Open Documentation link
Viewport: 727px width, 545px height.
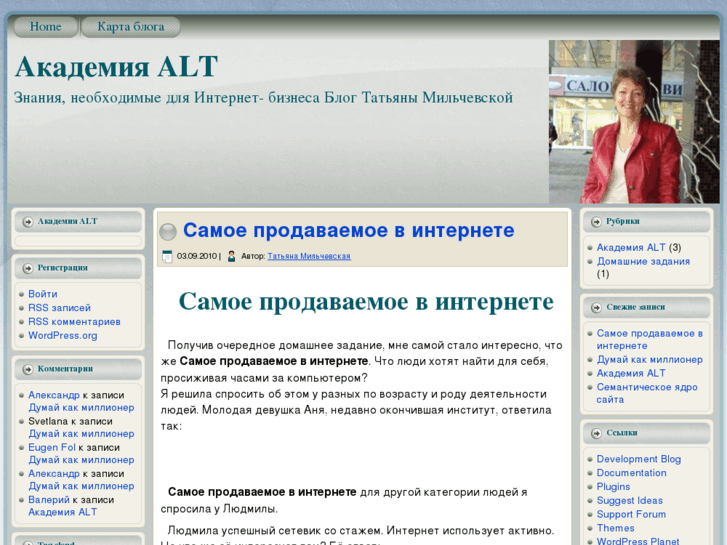631,473
